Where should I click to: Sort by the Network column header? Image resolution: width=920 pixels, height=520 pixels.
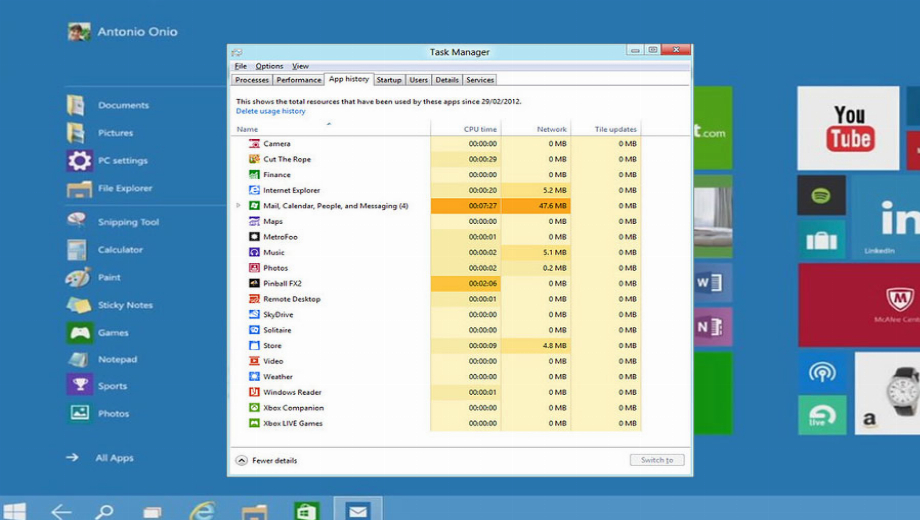536,129
